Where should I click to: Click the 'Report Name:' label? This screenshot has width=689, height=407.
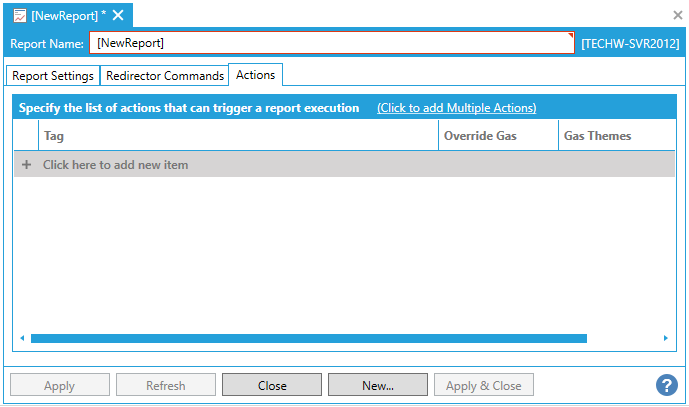pos(47,44)
